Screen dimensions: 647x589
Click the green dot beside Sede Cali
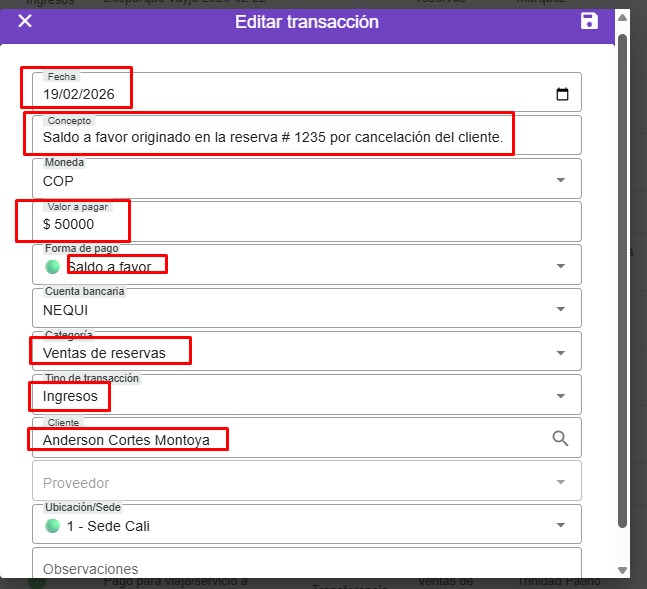[53, 526]
